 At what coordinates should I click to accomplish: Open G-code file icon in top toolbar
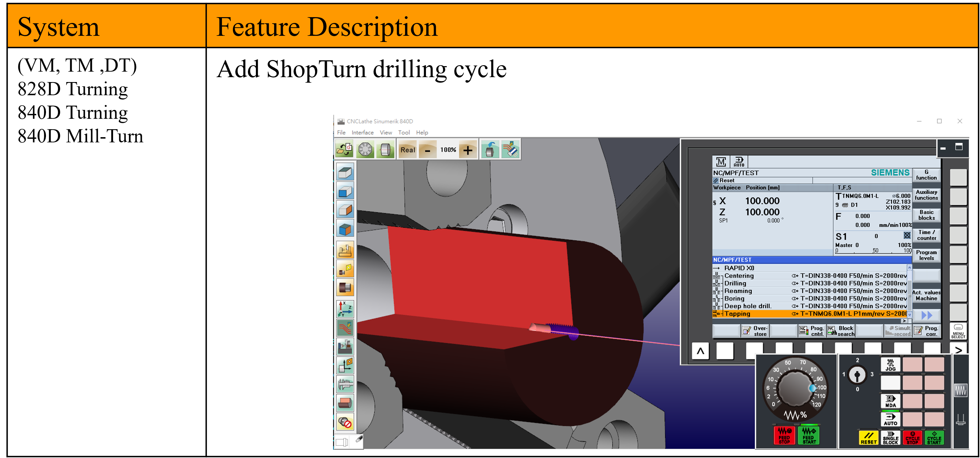click(345, 149)
